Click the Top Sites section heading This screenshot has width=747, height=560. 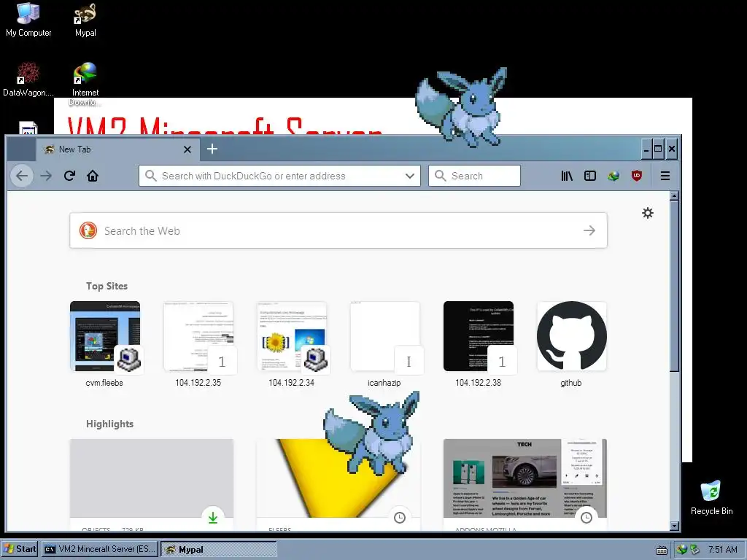[107, 286]
